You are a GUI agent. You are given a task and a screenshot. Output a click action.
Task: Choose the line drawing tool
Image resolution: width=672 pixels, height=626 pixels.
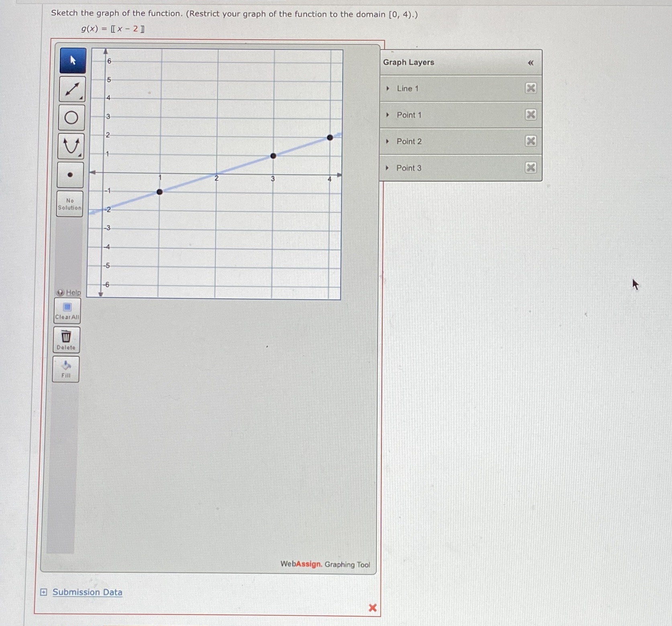click(72, 89)
